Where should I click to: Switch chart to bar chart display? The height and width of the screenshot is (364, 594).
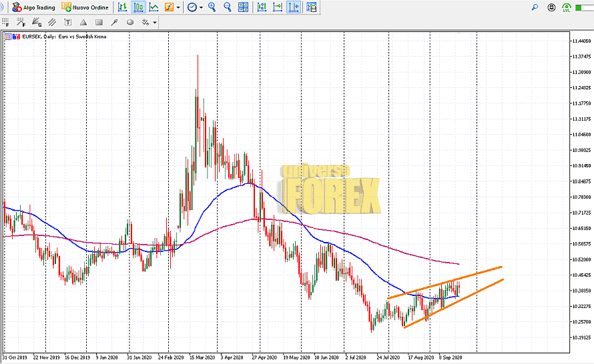click(122, 7)
